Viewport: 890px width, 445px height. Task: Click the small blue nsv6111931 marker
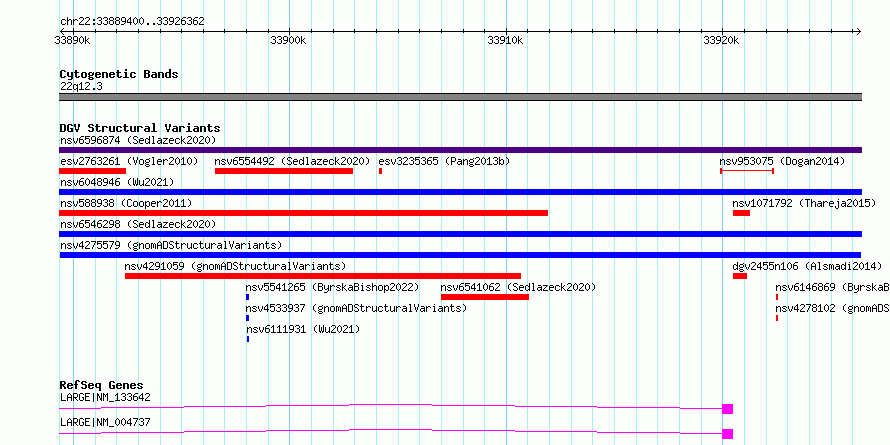247,339
